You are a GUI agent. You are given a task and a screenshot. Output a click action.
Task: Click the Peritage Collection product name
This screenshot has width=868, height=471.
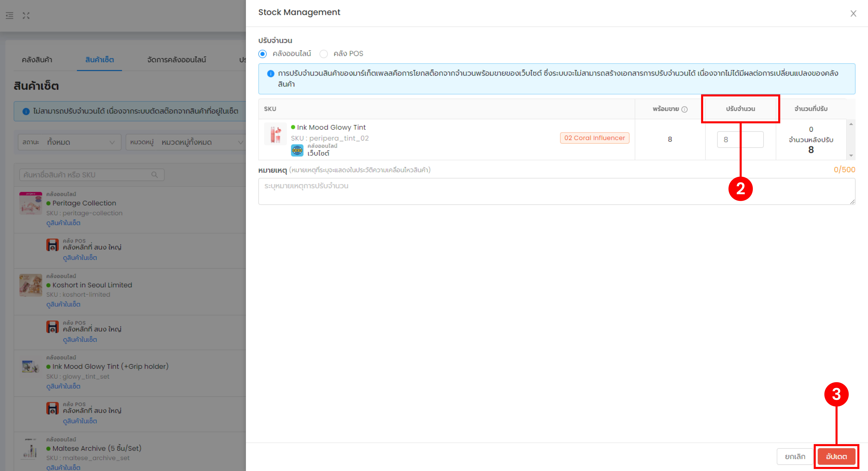coord(84,203)
